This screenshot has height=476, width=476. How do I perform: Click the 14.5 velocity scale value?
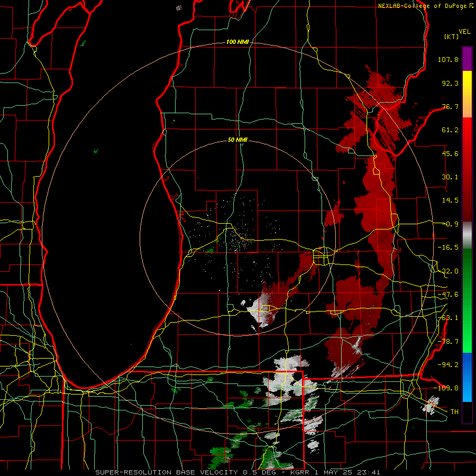450,200
